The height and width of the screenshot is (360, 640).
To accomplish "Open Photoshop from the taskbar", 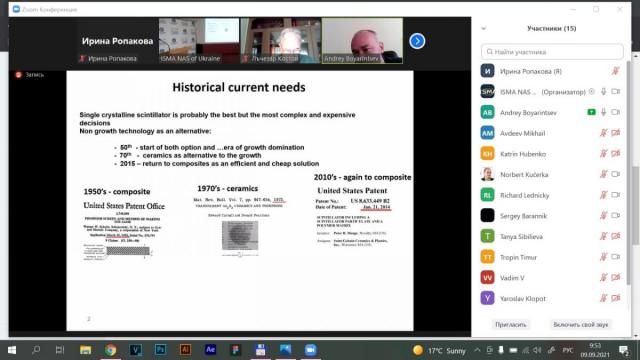I will [160, 350].
